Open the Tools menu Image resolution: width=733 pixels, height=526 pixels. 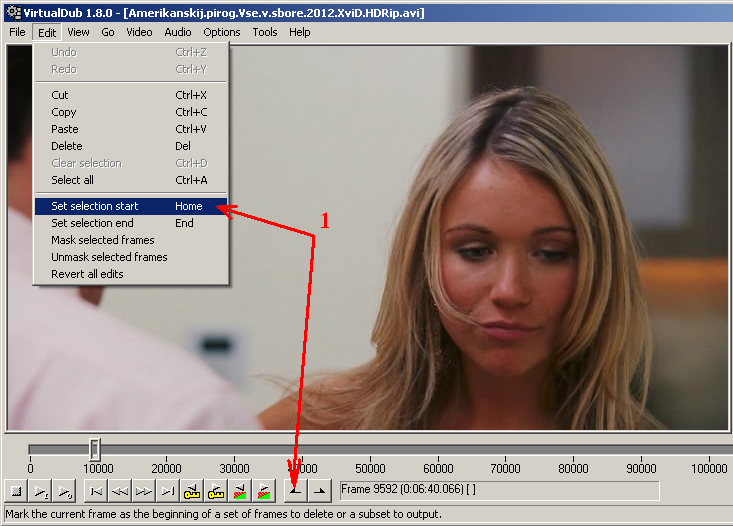[265, 32]
